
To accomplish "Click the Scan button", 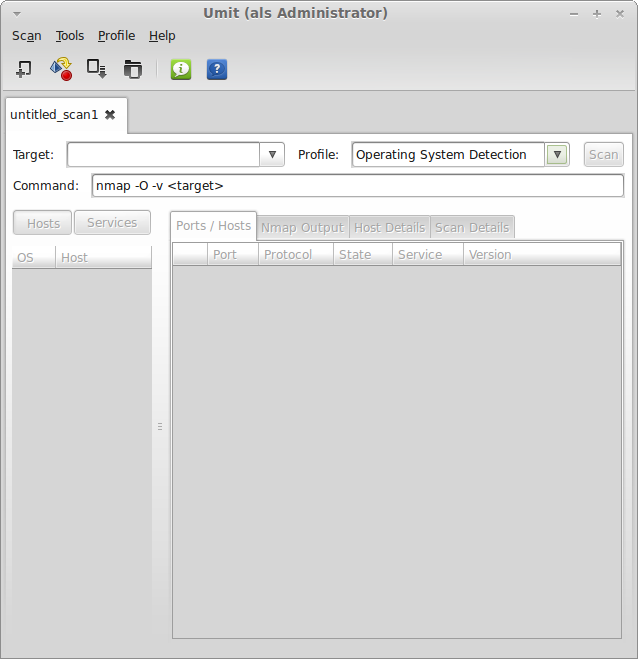I will pos(604,155).
